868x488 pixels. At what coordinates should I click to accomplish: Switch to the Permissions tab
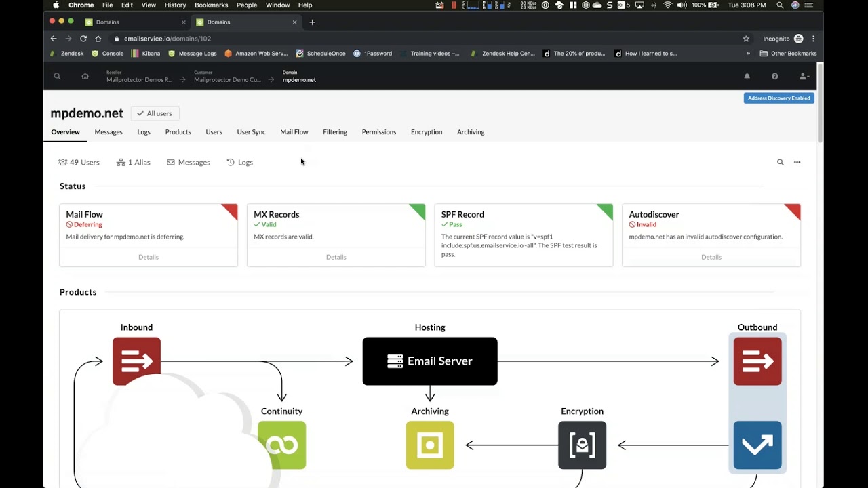pos(379,132)
